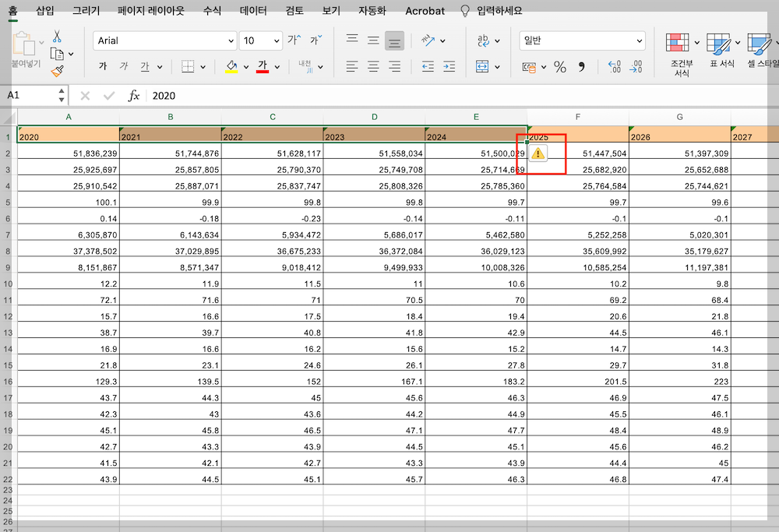This screenshot has width=779, height=532.
Task: Open 그리기 draw tab
Action: [86, 10]
